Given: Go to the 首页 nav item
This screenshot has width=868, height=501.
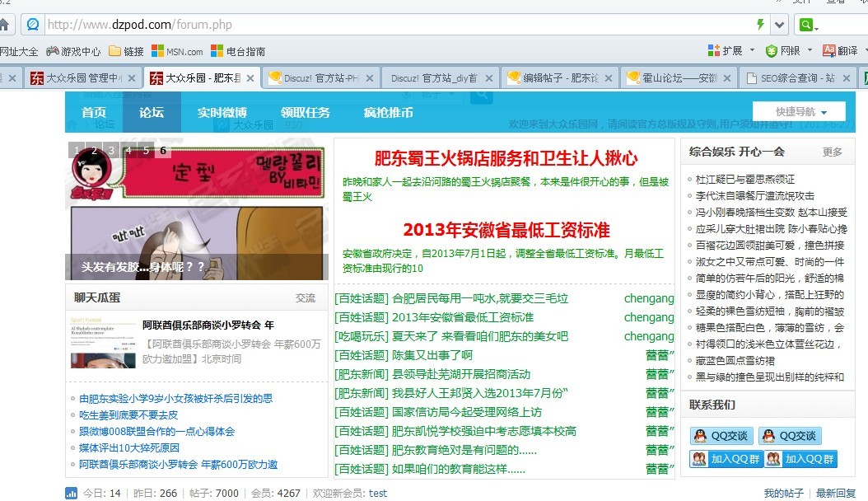Looking at the screenshot, I should pos(94,112).
